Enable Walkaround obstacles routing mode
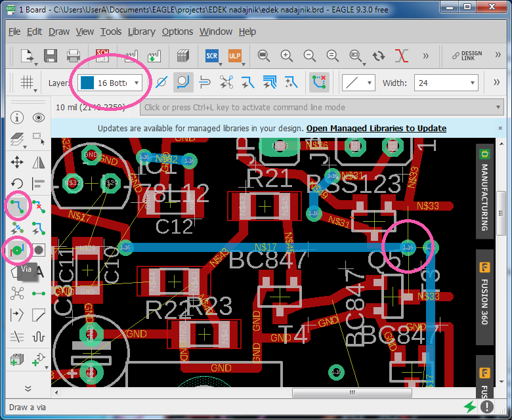The width and height of the screenshot is (512, 420). point(183,83)
